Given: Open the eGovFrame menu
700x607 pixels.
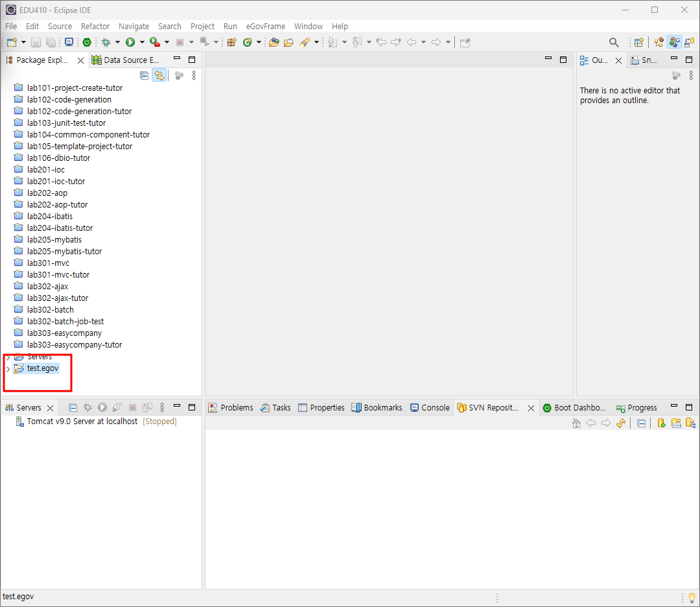Looking at the screenshot, I should tap(266, 27).
